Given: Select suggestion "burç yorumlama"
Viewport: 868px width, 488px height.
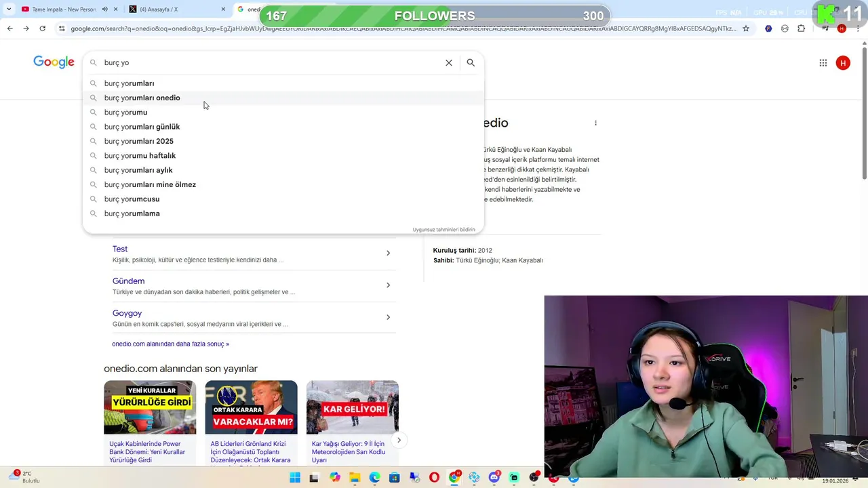Looking at the screenshot, I should tap(283, 213).
